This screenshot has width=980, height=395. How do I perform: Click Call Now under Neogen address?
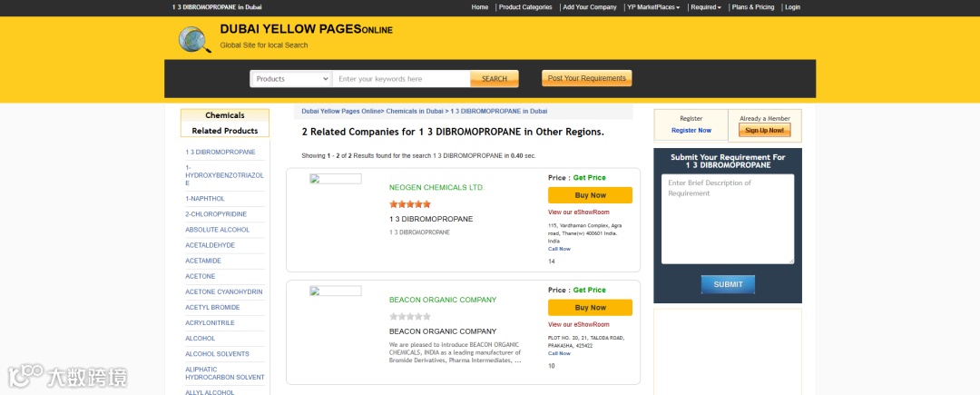point(559,249)
